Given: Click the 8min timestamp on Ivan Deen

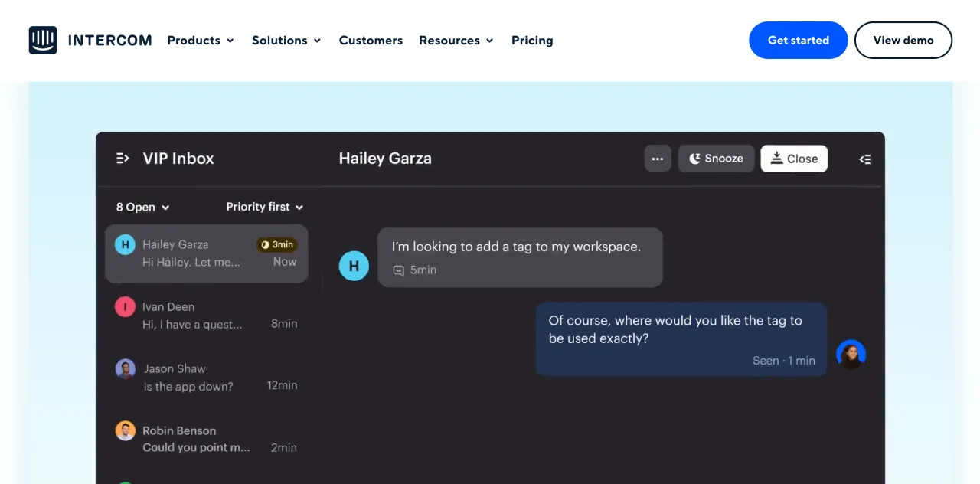Looking at the screenshot, I should (284, 324).
